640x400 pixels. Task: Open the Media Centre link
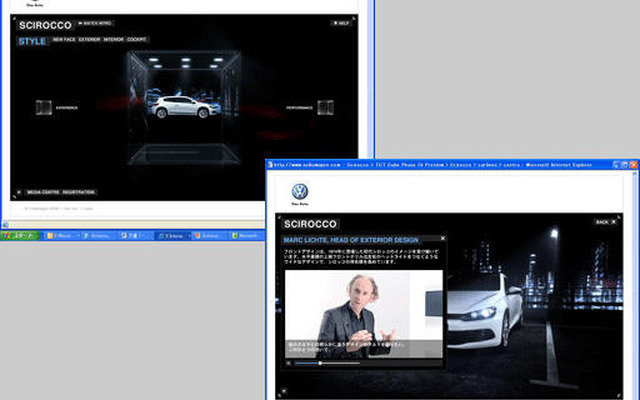pos(43,192)
